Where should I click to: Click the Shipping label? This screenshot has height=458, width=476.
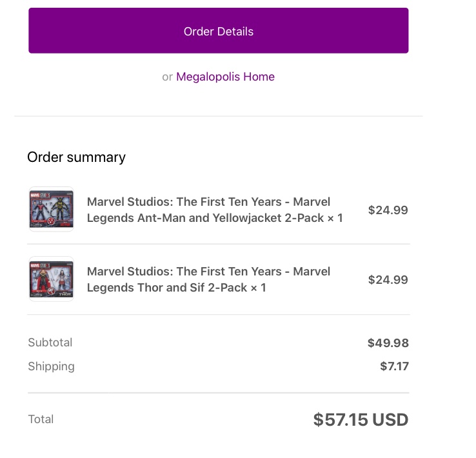coord(51,366)
